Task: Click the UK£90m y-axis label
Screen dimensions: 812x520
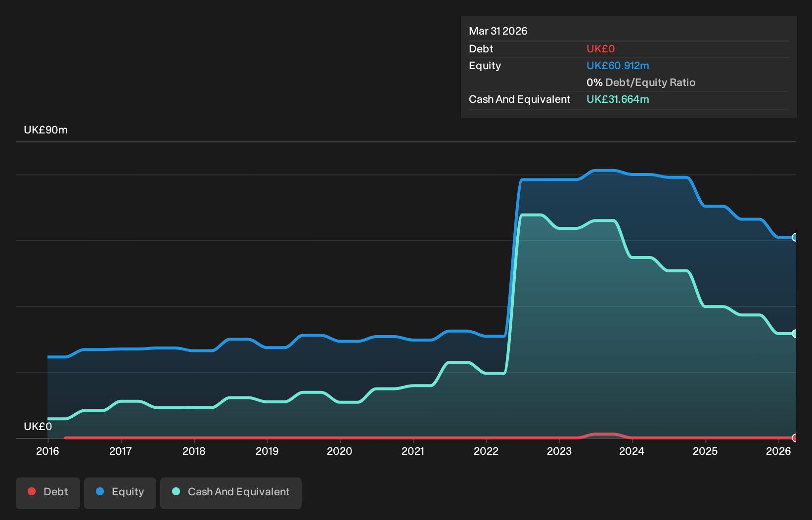Action: tap(46, 130)
